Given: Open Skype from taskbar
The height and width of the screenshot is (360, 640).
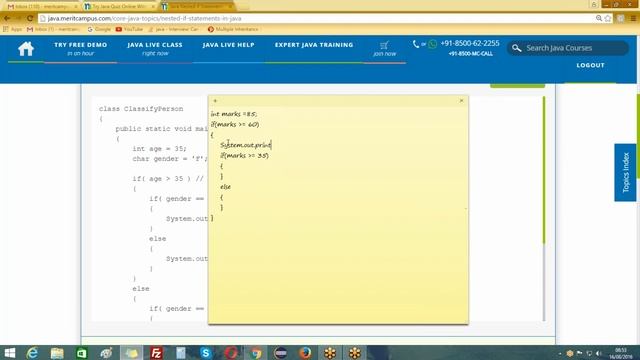Looking at the screenshot, I should point(205,353).
